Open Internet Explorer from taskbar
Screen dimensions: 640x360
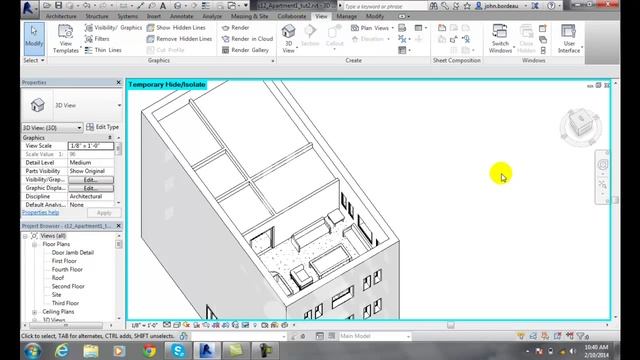click(62, 351)
